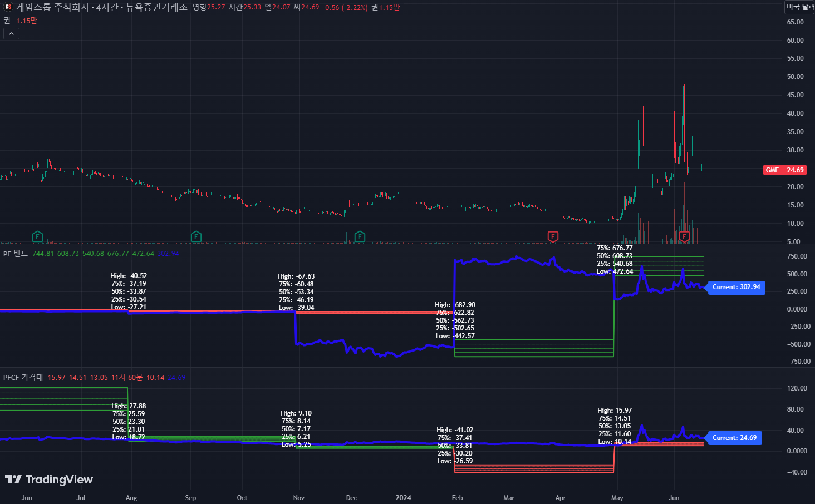815x504 pixels.
Task: Select the PE 밴드 indicator legend
Action: click(x=16, y=254)
